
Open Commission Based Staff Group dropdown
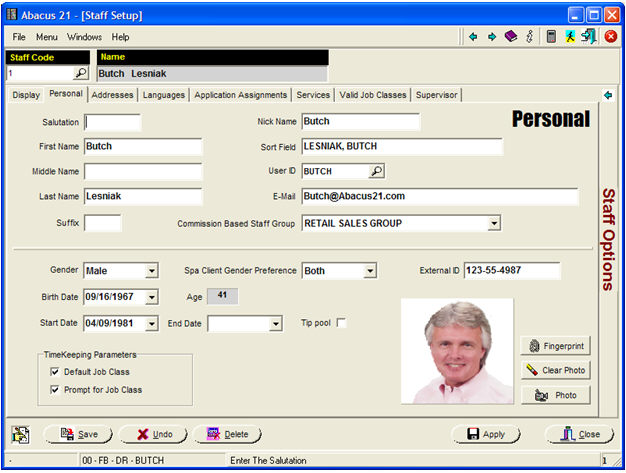493,223
